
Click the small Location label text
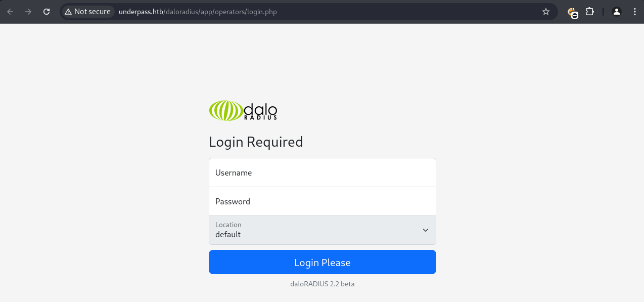point(228,225)
